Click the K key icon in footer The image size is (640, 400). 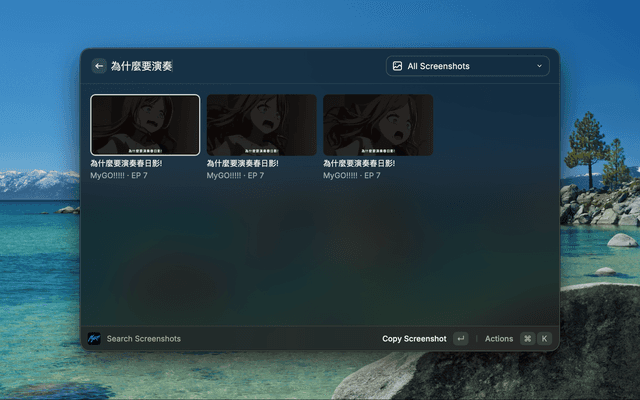544,339
